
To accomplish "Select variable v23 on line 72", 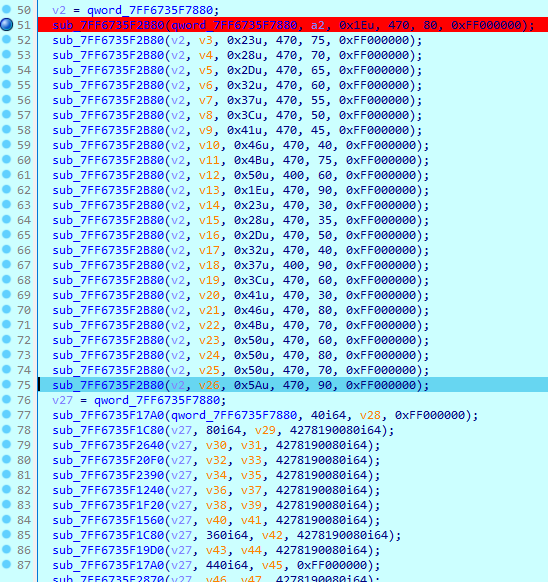I will point(209,340).
